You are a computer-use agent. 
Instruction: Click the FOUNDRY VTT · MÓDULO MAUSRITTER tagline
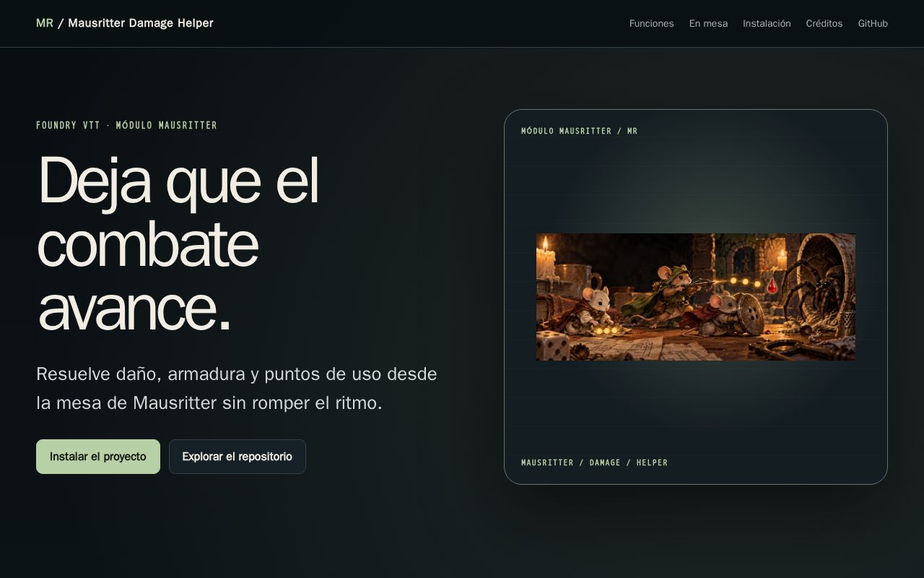[126, 125]
